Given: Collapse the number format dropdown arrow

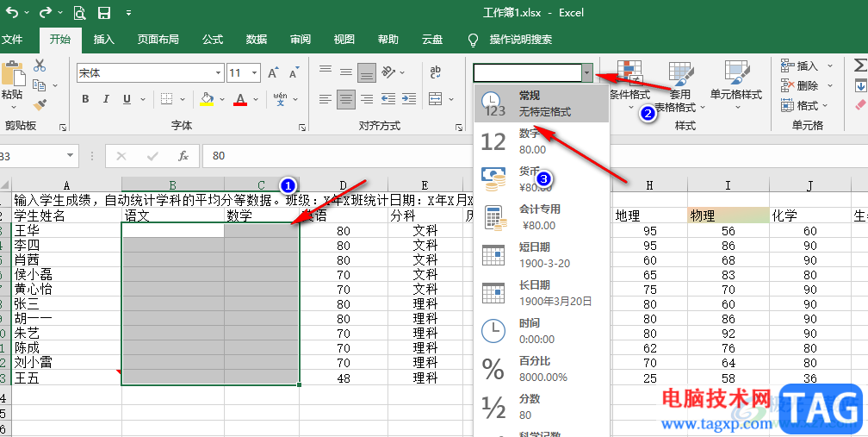Looking at the screenshot, I should [x=586, y=72].
